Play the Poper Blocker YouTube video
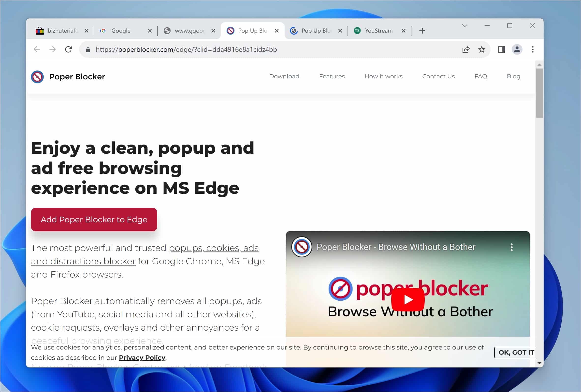This screenshot has height=392, width=581. 408,299
